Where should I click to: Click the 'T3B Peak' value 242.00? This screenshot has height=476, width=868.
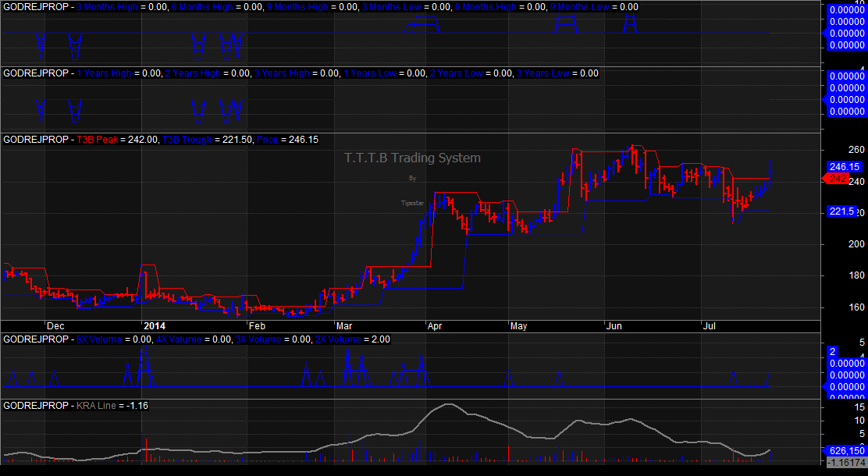tap(143, 140)
